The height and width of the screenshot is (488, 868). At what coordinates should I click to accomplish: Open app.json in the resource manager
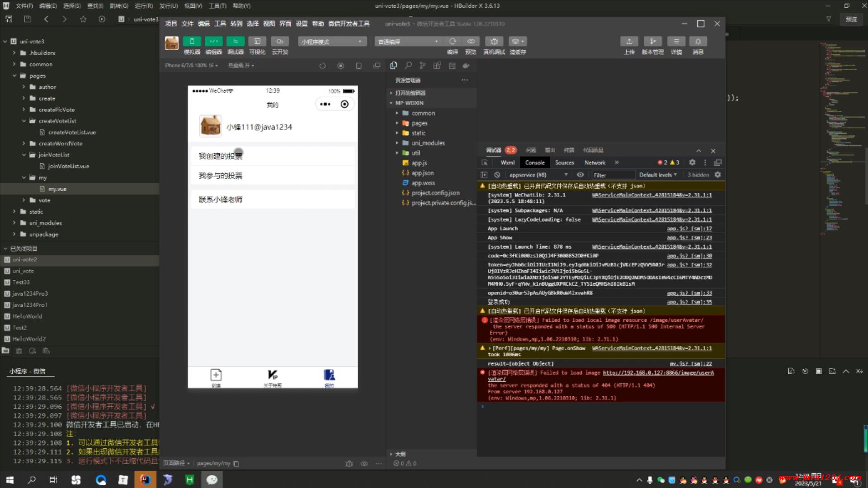[x=422, y=173]
